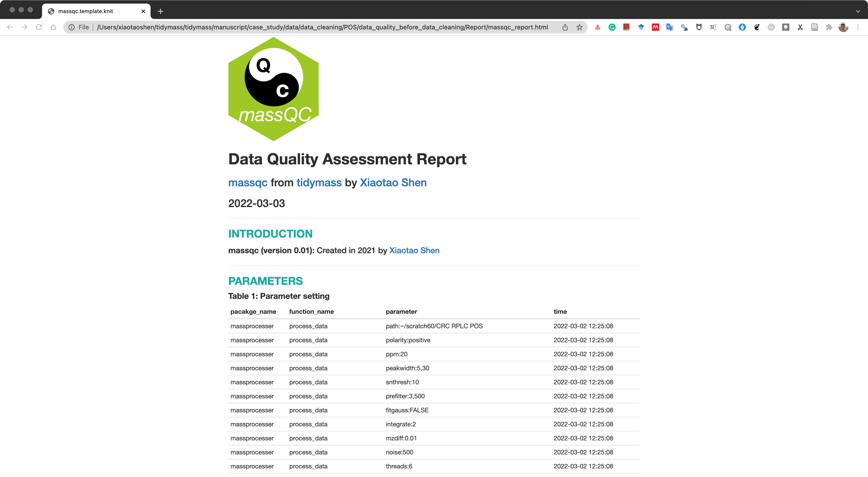Open the magnifier search extension

[x=684, y=27]
